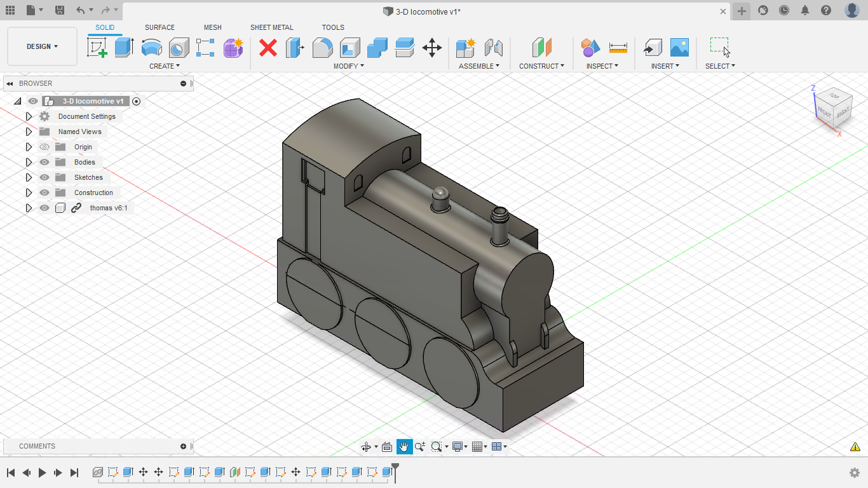Open the Help question mark menu
This screenshot has height=488, width=868.
(826, 10)
